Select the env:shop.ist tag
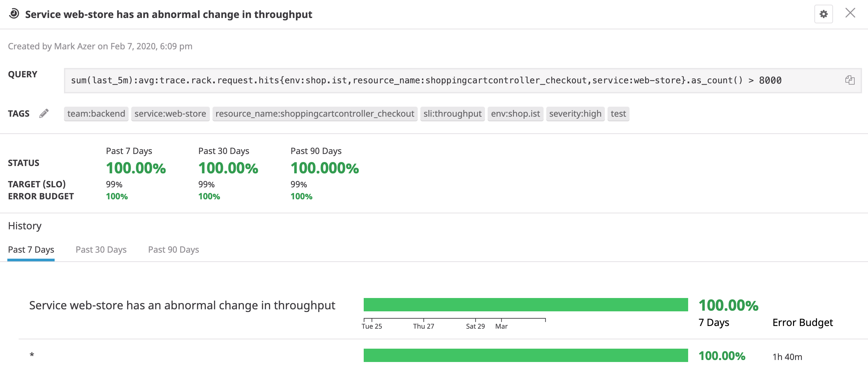The height and width of the screenshot is (384, 868). coord(515,114)
